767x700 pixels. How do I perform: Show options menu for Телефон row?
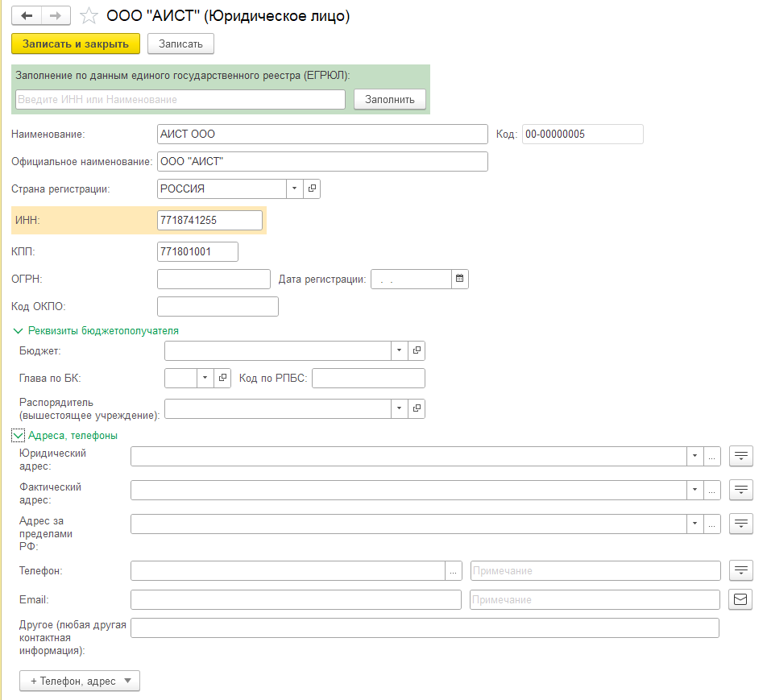pyautogui.click(x=741, y=570)
